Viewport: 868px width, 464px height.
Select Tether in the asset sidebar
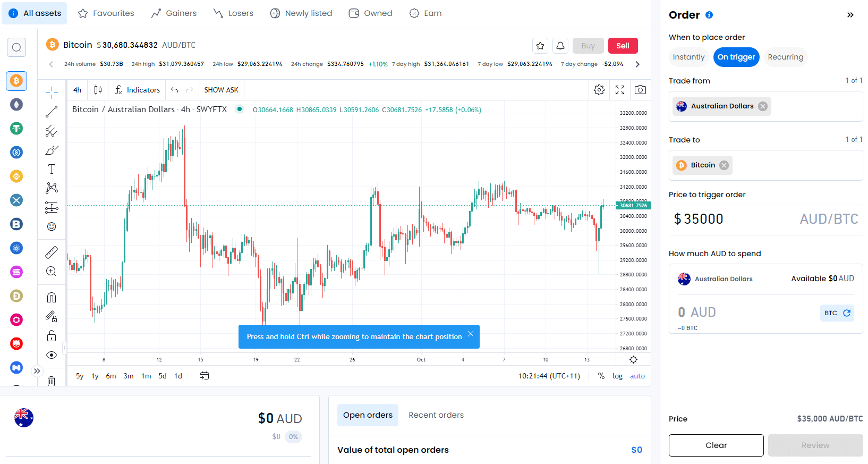(16, 129)
